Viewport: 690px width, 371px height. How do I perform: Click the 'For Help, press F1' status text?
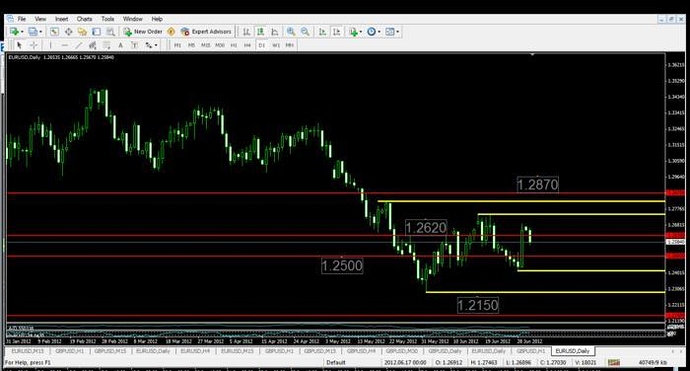tap(27, 362)
